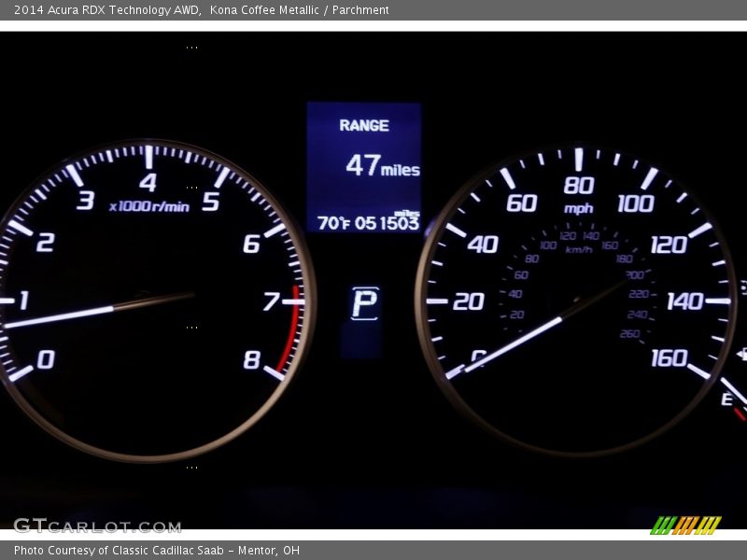Click the 2014 Acura RDX Technology AWD title

105,11
